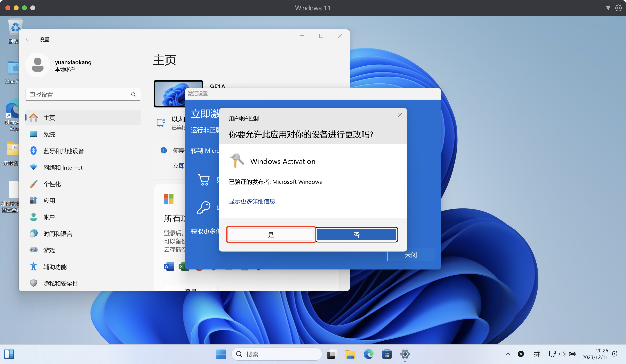Screen dimensions: 626x364
Task: Open the Parallels gear settings icon
Action: 618,8
